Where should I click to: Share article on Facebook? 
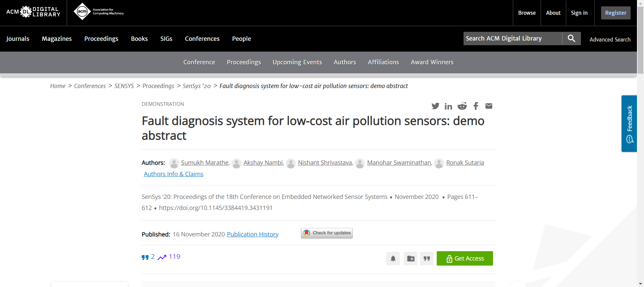point(476,106)
